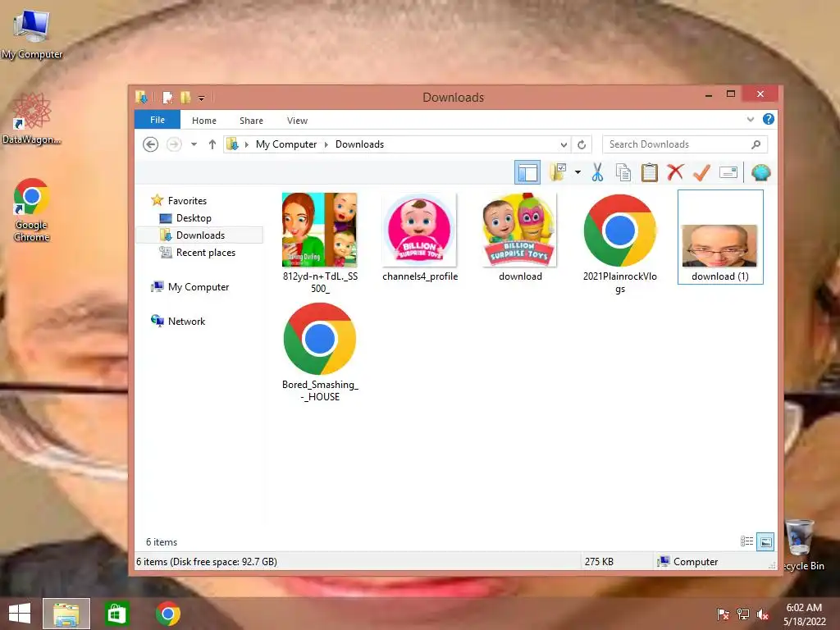Image resolution: width=840 pixels, height=630 pixels.
Task: Expand the ribbon with the chevron
Action: (751, 120)
